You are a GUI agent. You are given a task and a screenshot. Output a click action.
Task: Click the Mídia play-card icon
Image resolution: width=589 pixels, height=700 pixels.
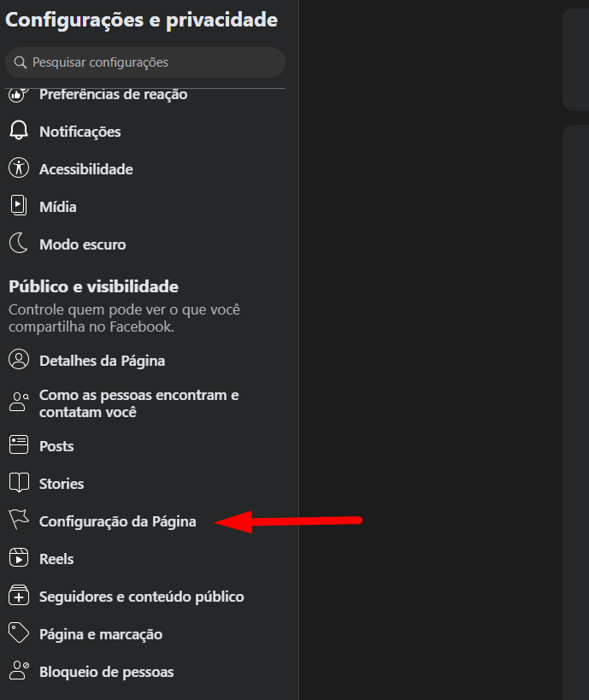(19, 205)
